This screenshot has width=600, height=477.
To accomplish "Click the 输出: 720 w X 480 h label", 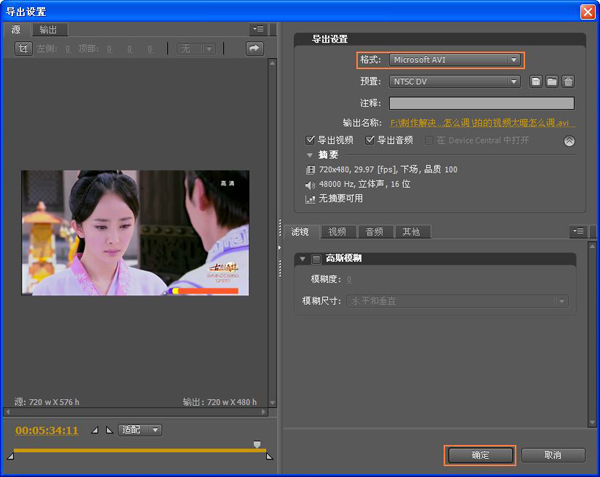I will coord(220,402).
